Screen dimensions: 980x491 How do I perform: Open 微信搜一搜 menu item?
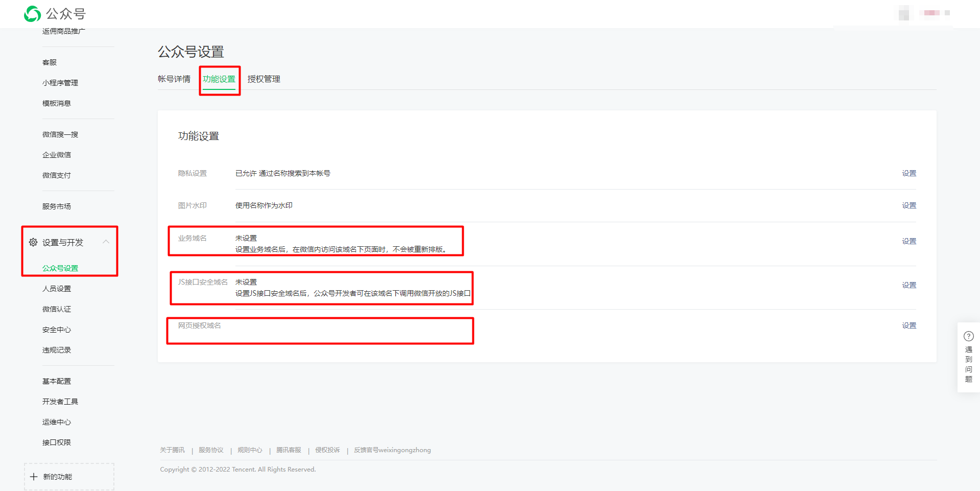tap(60, 134)
